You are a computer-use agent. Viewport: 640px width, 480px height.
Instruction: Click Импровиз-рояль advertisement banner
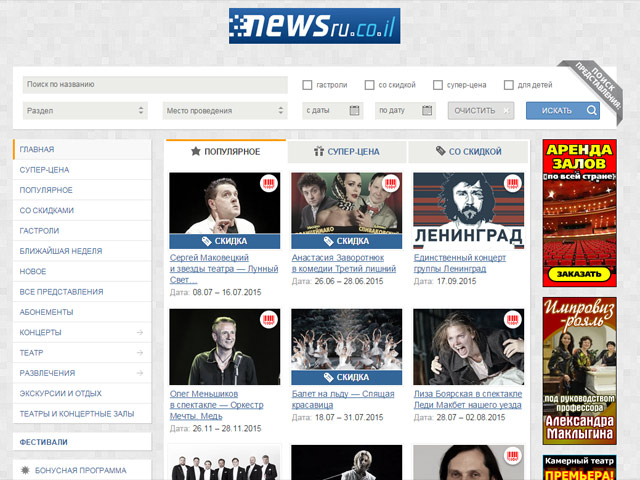click(579, 371)
